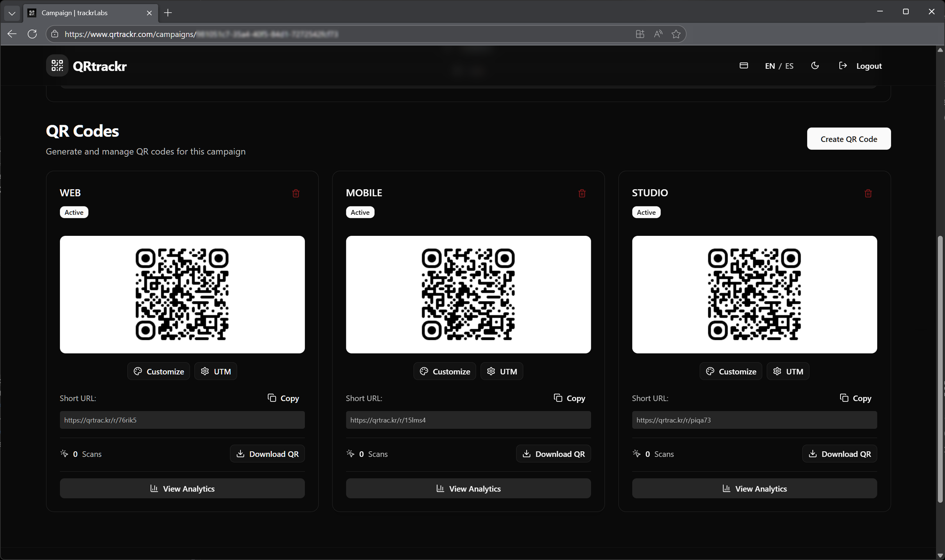945x560 pixels.
Task: Click the MOBILE short URL input field
Action: [x=468, y=420]
